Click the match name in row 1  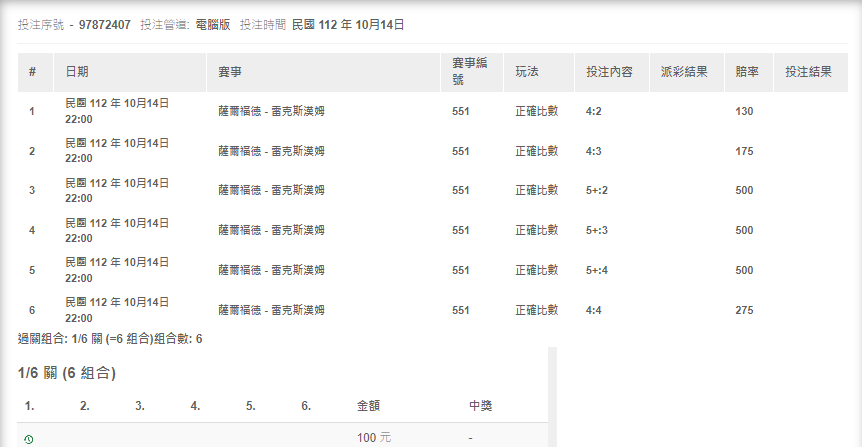point(272,111)
